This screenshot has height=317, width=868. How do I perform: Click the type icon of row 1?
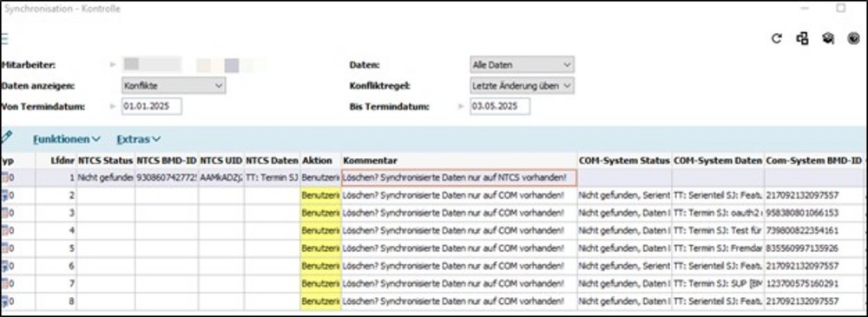[5, 178]
